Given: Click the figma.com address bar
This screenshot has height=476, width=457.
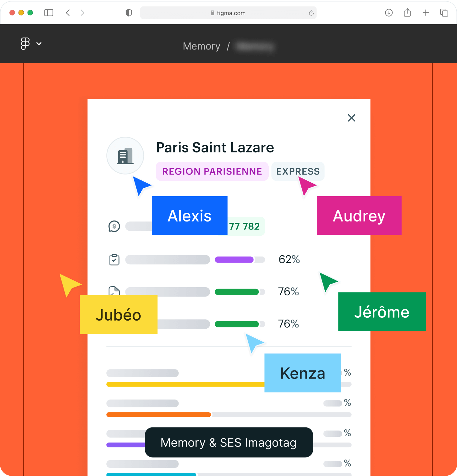Looking at the screenshot, I should coord(228,13).
